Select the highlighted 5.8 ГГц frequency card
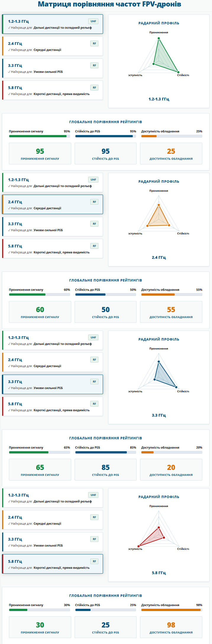Image resolution: width=212 pixels, height=644 pixels. (x=53, y=564)
